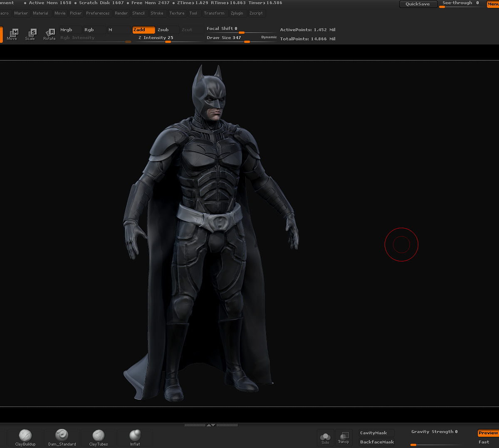Image resolution: width=499 pixels, height=448 pixels.
Task: Toggle Zadd sculpt mode
Action: [144, 30]
